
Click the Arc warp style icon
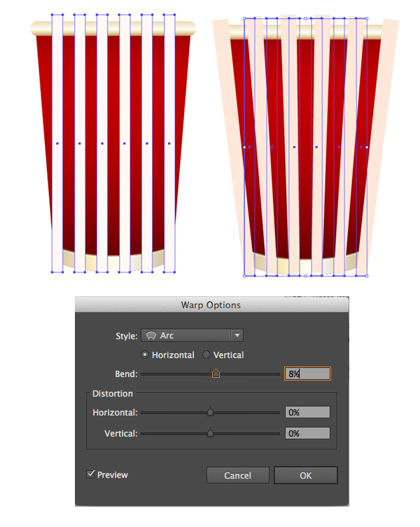(x=151, y=336)
